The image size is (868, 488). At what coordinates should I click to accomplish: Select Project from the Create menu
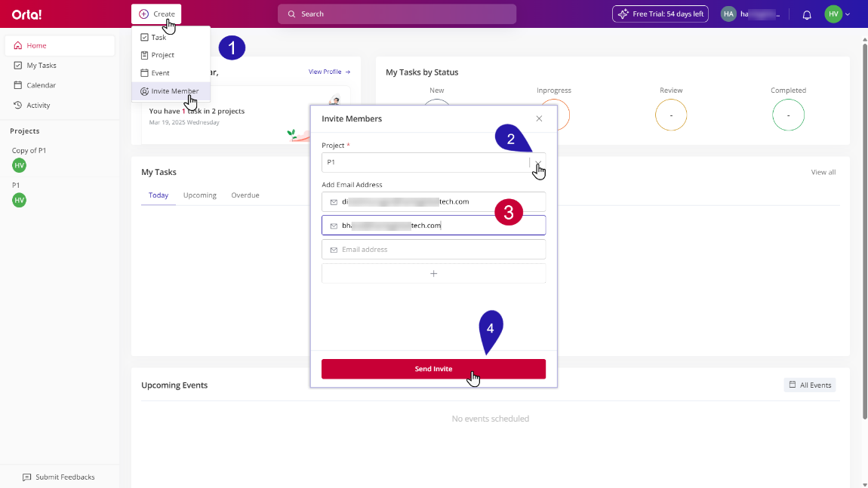[162, 55]
